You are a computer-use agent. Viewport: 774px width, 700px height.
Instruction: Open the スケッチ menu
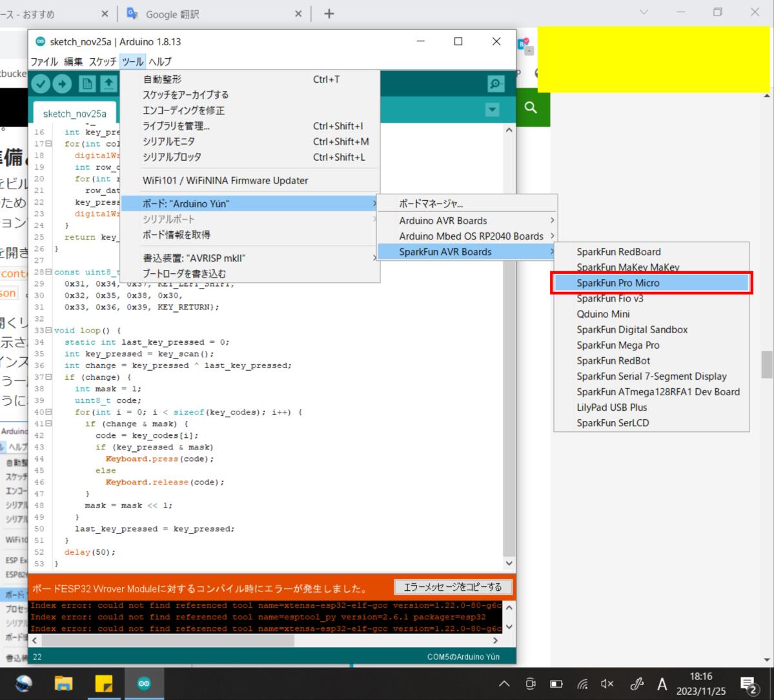coord(103,62)
